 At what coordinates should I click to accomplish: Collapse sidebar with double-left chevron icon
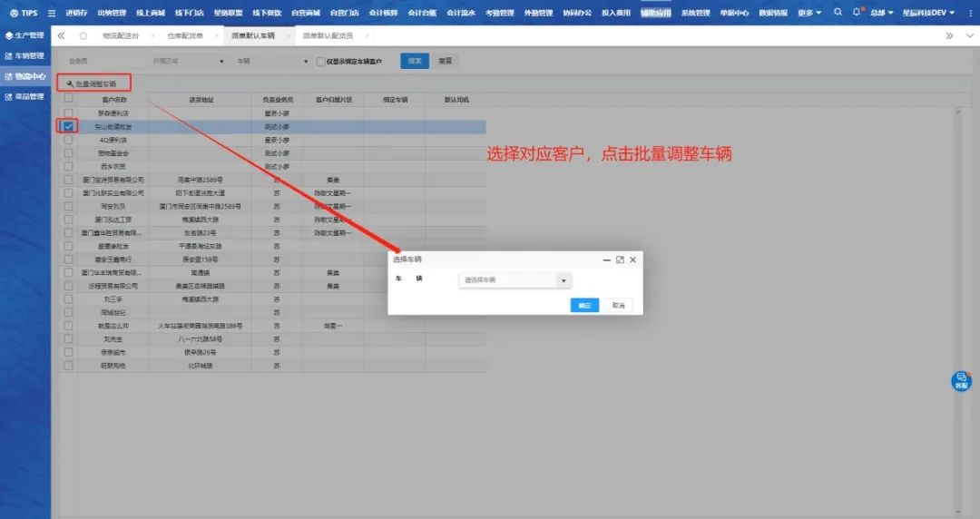point(61,35)
